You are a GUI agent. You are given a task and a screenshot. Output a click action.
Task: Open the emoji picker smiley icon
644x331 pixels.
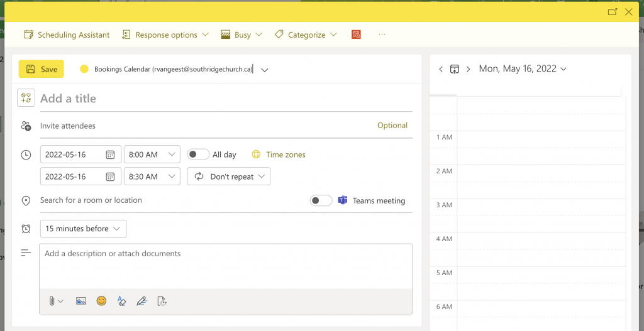(101, 301)
